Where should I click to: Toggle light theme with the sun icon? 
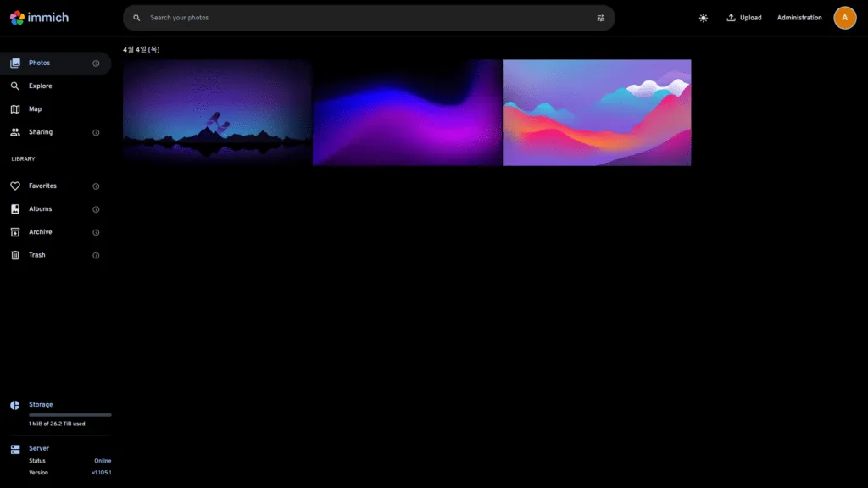tap(704, 17)
